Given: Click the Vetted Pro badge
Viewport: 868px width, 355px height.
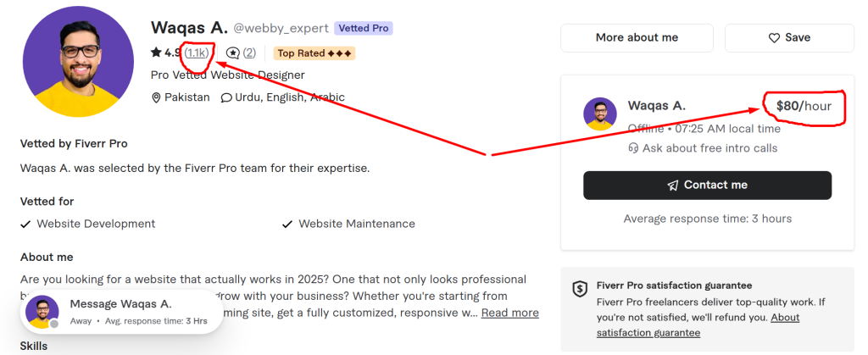Looking at the screenshot, I should [x=364, y=28].
